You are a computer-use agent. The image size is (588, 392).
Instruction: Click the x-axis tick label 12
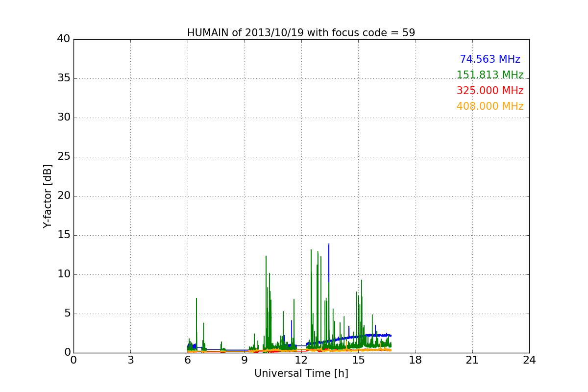click(x=301, y=360)
